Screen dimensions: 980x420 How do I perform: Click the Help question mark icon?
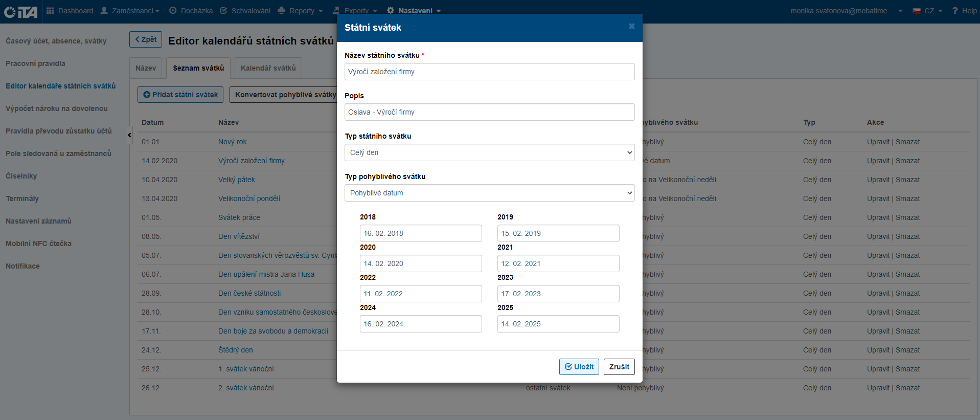point(954,11)
